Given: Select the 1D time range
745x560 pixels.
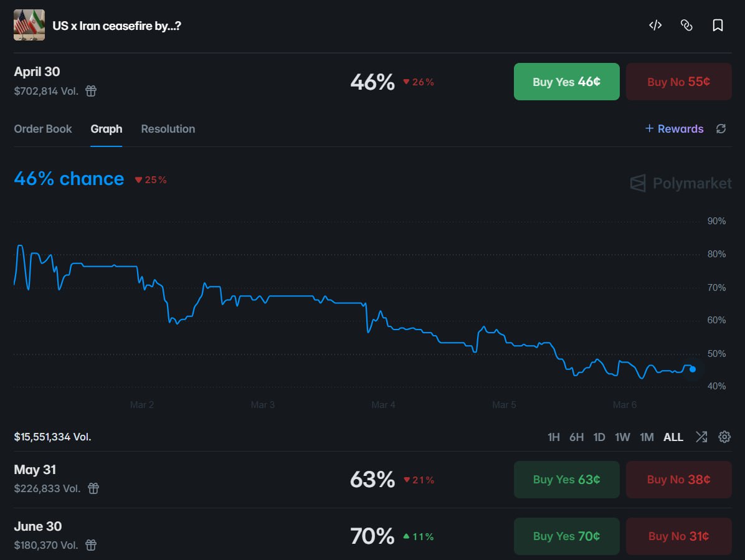Looking at the screenshot, I should 599,437.
